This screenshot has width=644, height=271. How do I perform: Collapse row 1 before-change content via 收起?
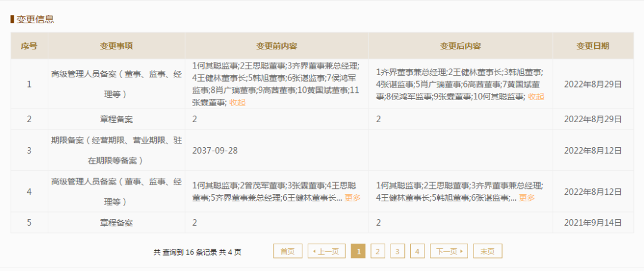[x=237, y=102]
